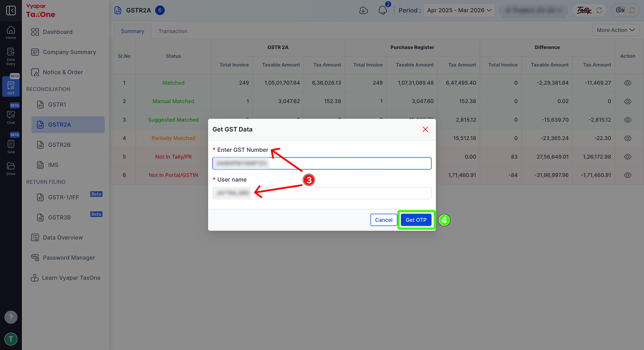View details of Matched row eye icon
This screenshot has height=350, width=644.
click(628, 83)
